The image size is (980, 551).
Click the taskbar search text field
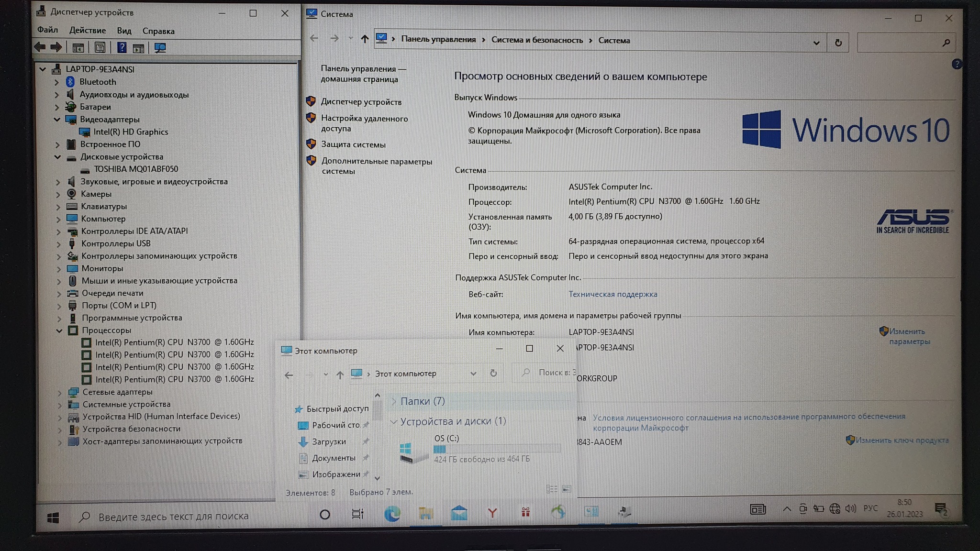173,516
